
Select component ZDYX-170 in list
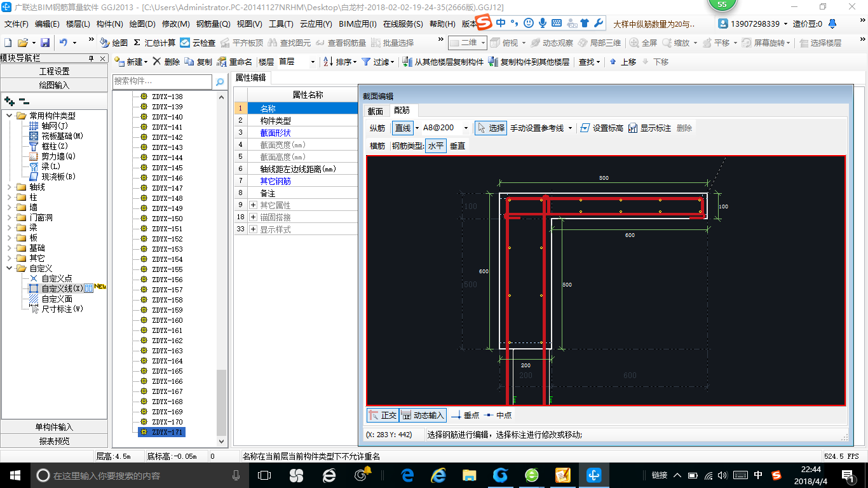click(x=167, y=422)
